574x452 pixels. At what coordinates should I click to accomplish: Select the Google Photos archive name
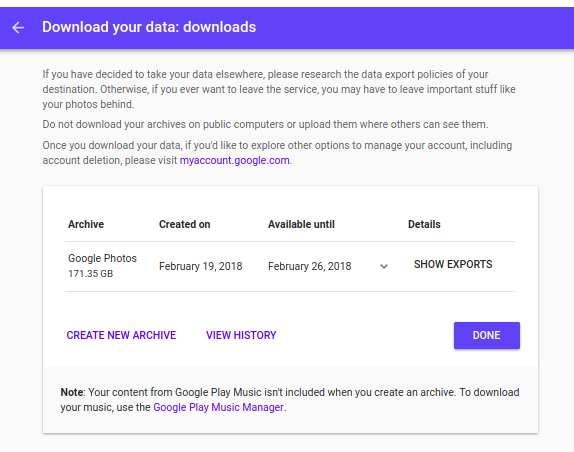[x=102, y=258]
